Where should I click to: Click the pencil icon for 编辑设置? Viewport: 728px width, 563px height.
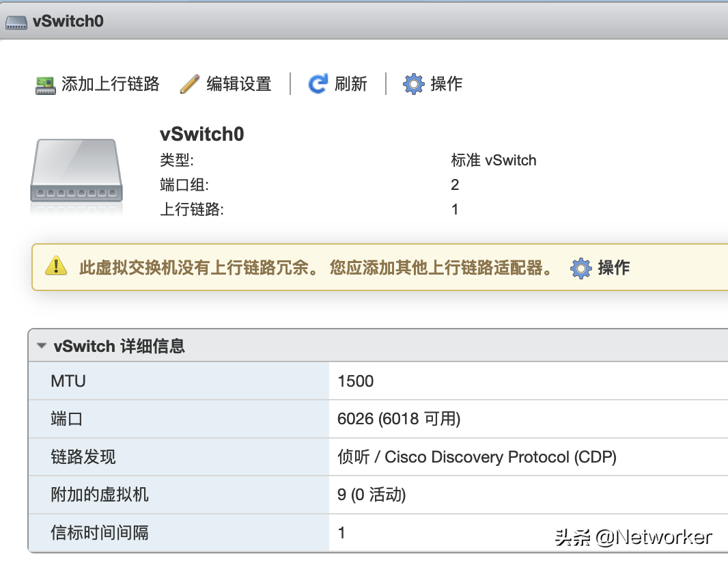[189, 84]
